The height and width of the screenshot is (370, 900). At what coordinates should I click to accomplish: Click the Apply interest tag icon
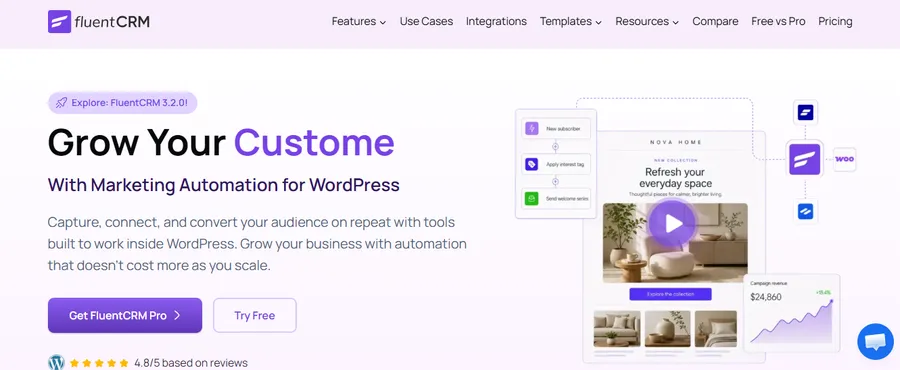tap(532, 164)
